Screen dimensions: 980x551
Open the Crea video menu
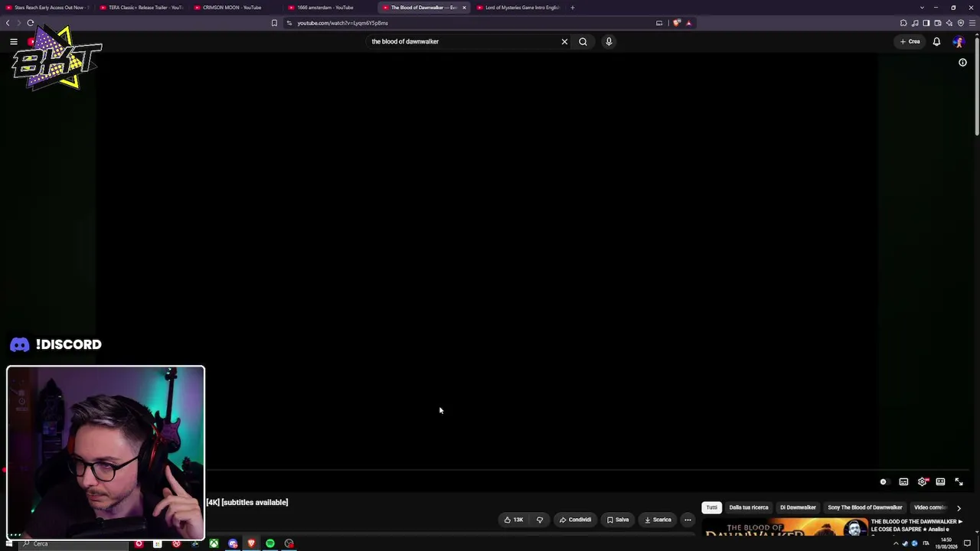pyautogui.click(x=910, y=41)
